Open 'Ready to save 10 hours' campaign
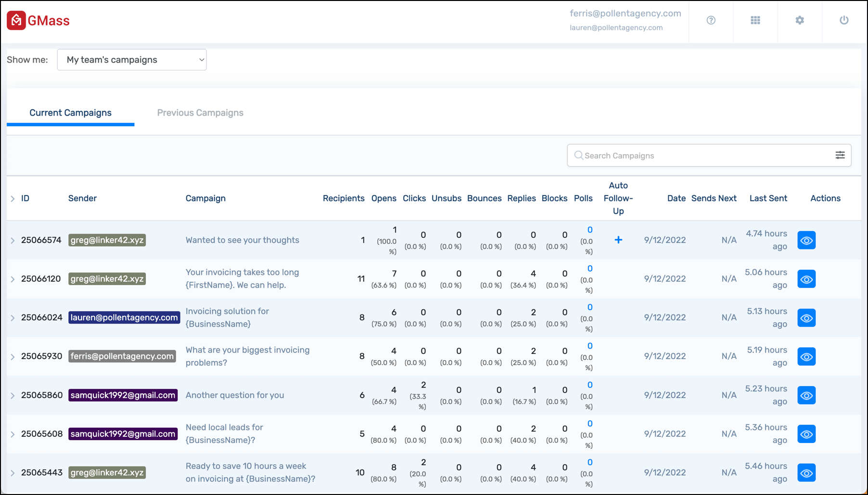This screenshot has height=495, width=868. point(250,472)
